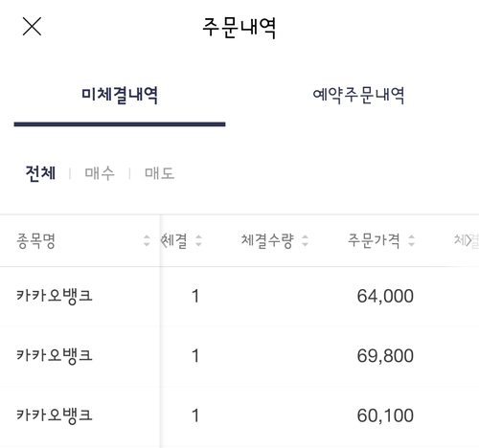Select the 64,000 price cell

pyautogui.click(x=385, y=296)
